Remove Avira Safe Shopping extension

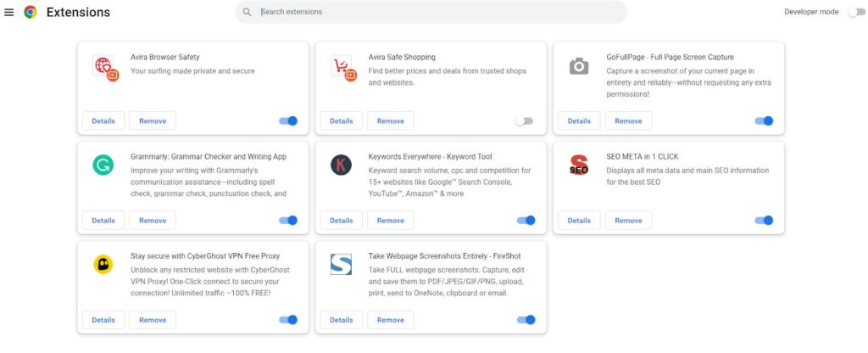(391, 120)
